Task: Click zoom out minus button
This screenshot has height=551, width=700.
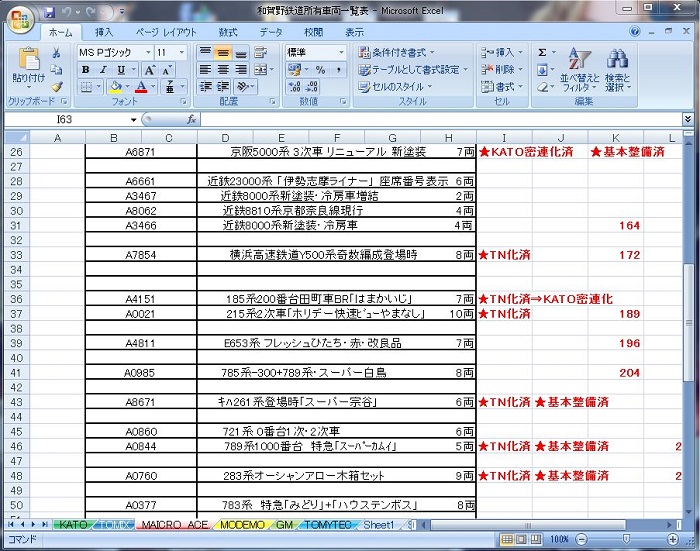Action: [581, 539]
